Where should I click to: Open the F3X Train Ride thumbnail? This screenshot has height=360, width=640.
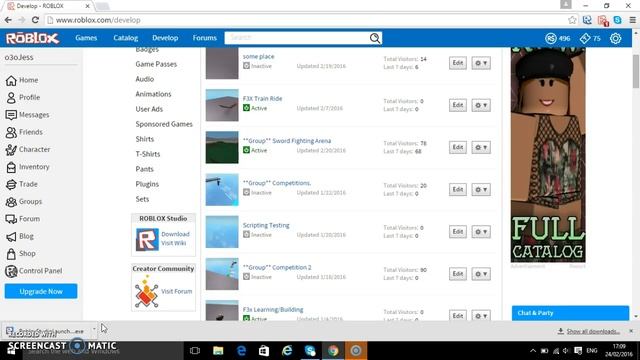[x=222, y=105]
